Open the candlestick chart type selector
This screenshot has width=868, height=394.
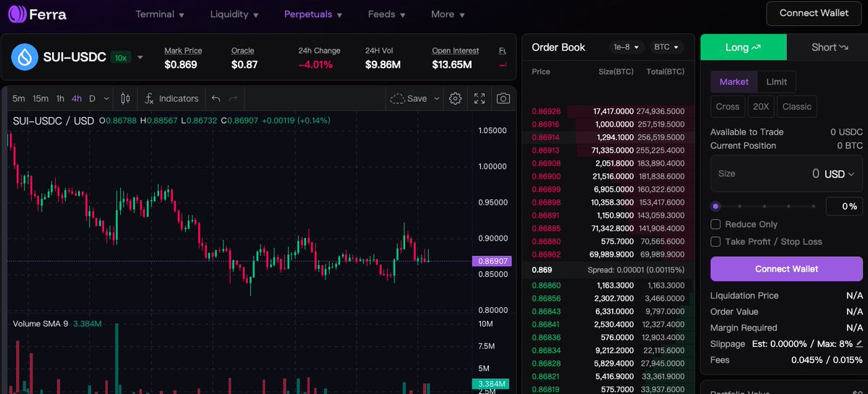(125, 98)
